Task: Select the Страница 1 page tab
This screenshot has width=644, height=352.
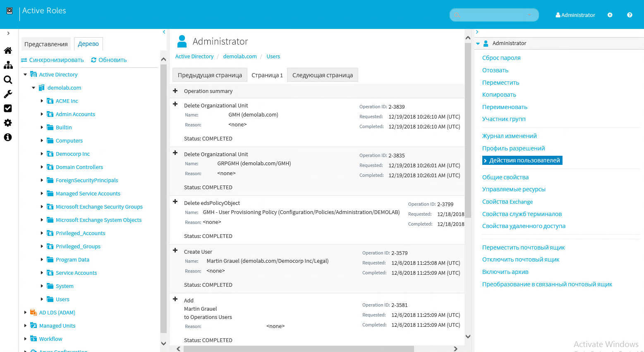Action: click(x=267, y=75)
